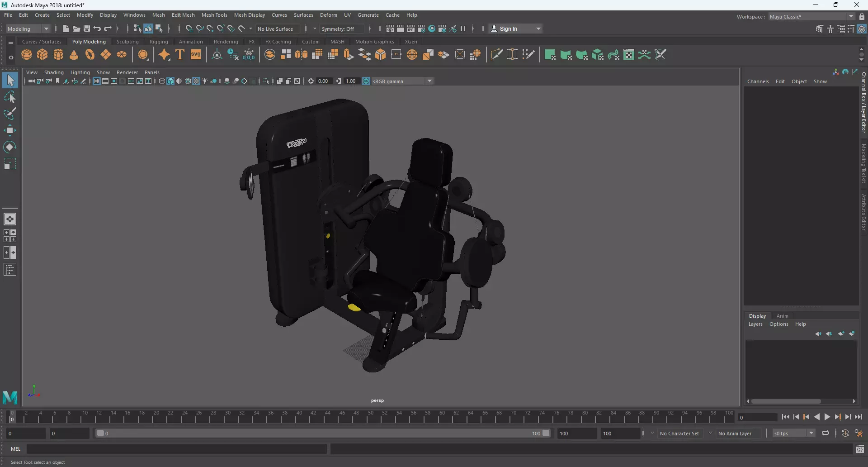The height and width of the screenshot is (467, 868).
Task: Create a polygon sphere from the shelf
Action: click(27, 55)
